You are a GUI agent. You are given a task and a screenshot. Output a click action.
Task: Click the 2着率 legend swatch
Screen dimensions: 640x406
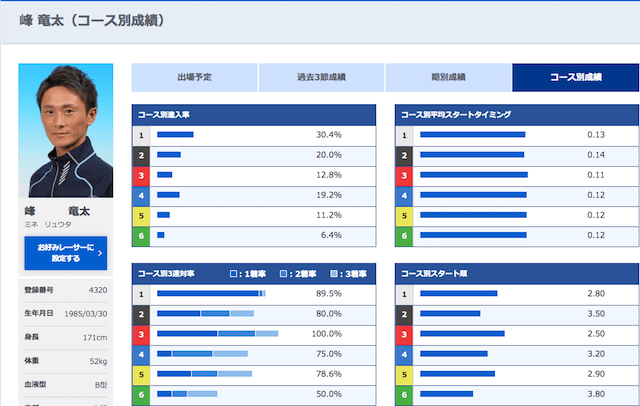283,274
